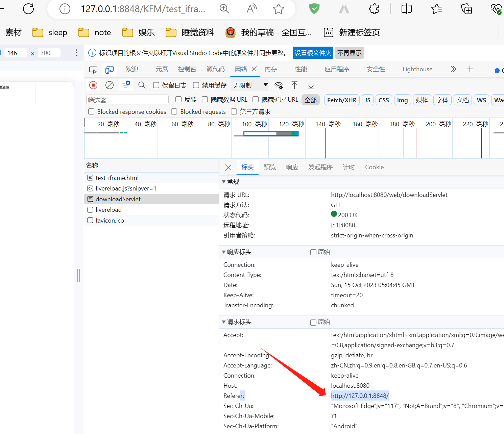
Task: Enable 保留日志 checkbox
Action: pos(156,85)
